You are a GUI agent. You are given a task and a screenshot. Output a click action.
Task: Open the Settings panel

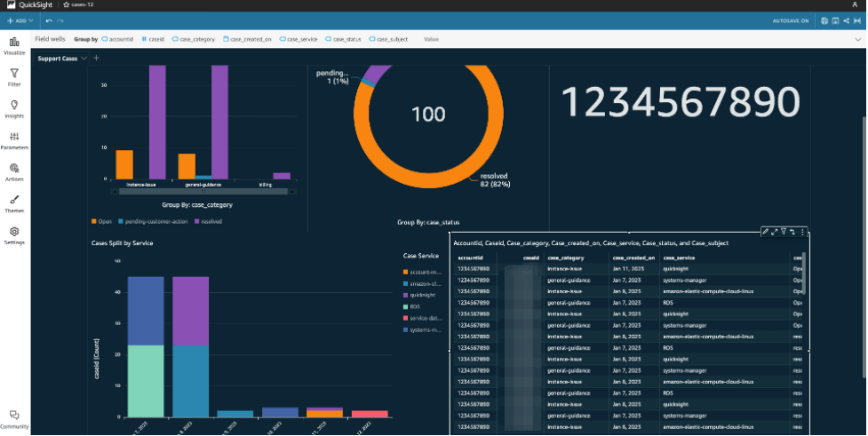coord(14,235)
